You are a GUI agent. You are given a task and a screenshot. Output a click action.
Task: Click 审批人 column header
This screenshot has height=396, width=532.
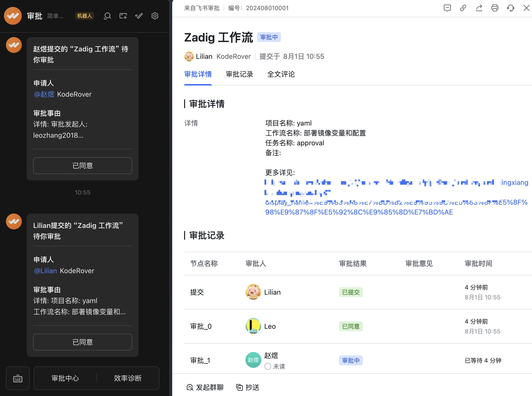256,264
